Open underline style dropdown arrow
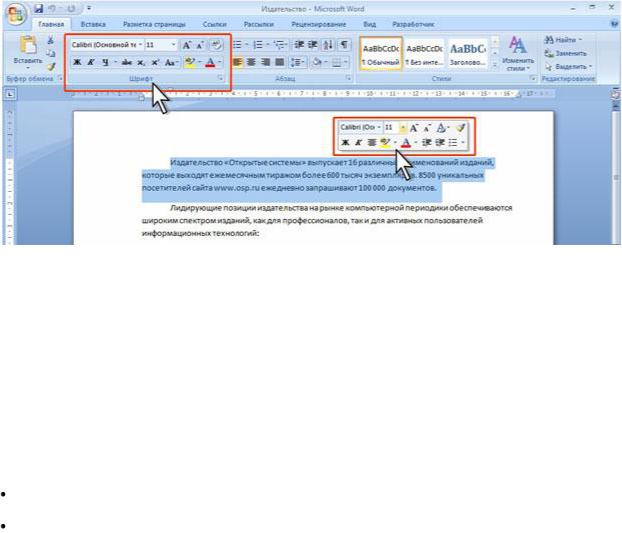This screenshot has width=622, height=533. coord(115,62)
